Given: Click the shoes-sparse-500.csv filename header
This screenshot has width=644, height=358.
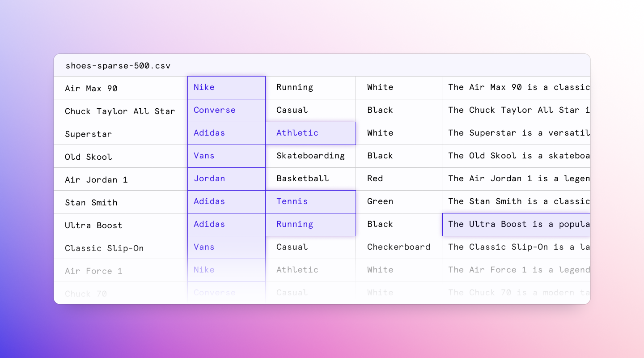Looking at the screenshot, I should [118, 65].
